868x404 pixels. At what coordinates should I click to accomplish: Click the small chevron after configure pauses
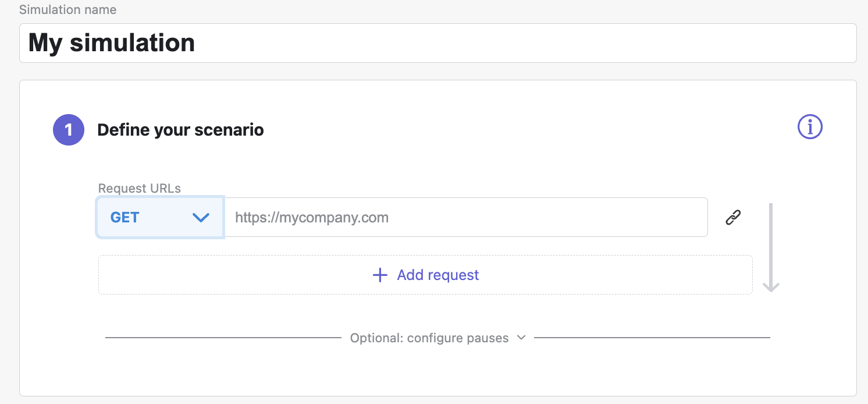[521, 338]
